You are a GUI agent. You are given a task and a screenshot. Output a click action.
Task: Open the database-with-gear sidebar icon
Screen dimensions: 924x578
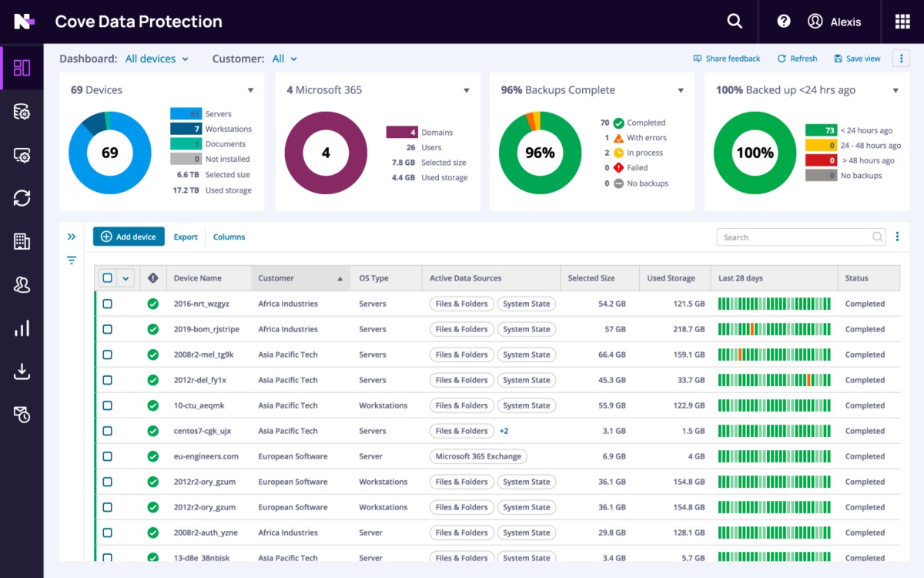[x=22, y=113]
